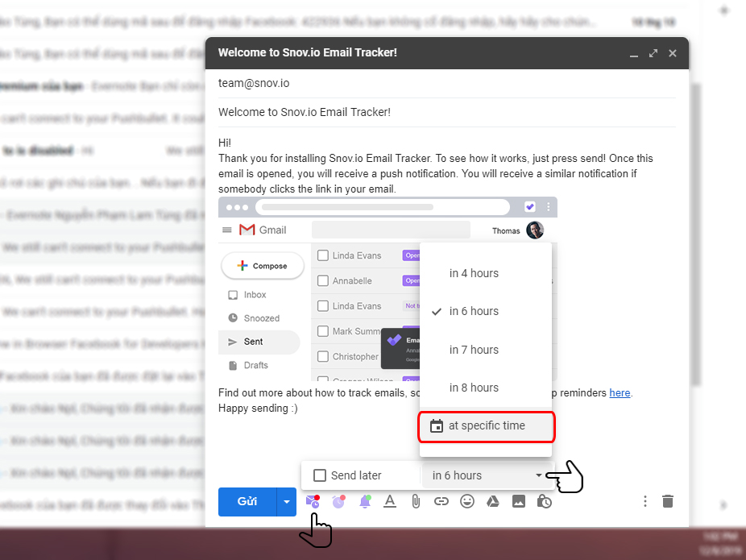746x560 pixels.
Task: Click the inbox vertical scrollbar behind compose
Action: coord(696,234)
